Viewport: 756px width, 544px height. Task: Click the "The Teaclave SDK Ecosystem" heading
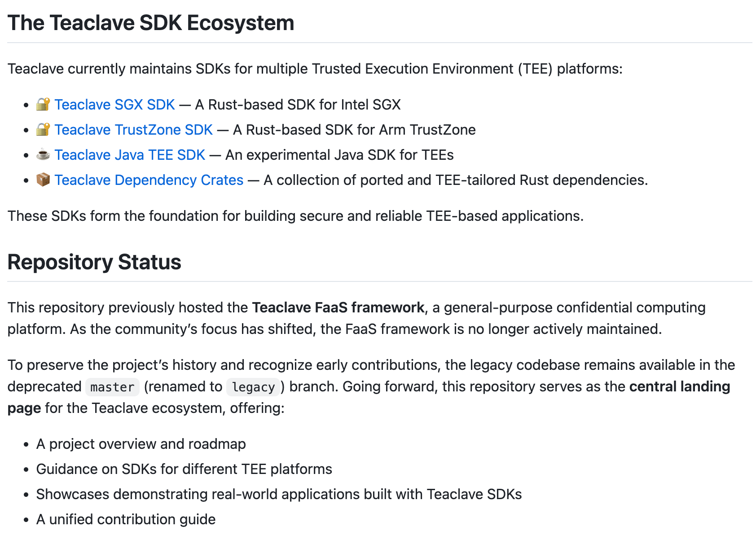151,23
